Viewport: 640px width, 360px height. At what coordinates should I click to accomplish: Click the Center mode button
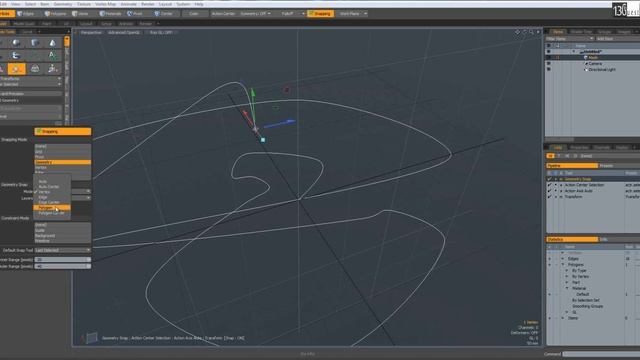tap(164, 13)
